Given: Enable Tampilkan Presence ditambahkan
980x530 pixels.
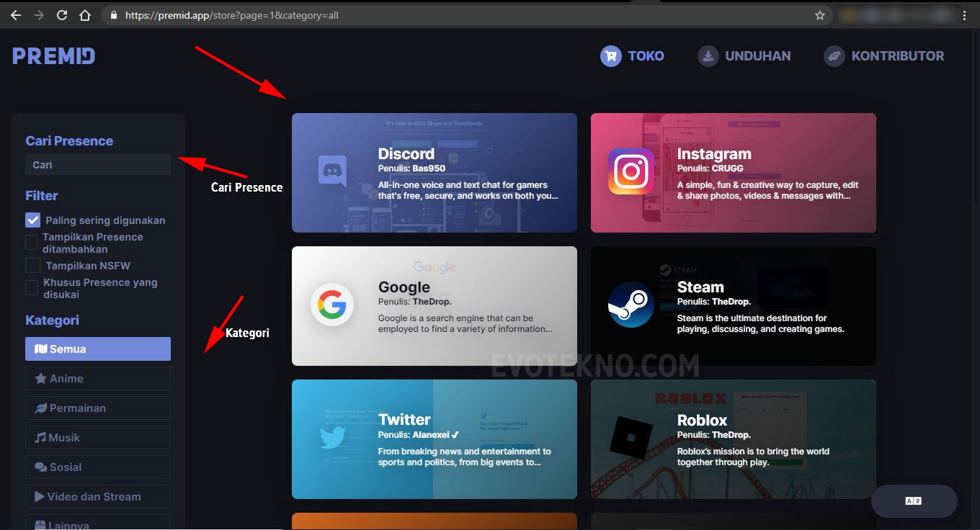Looking at the screenshot, I should (x=32, y=243).
